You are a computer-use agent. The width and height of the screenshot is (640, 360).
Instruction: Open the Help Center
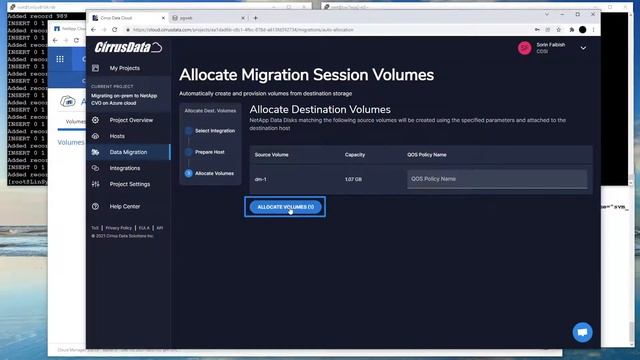pos(124,207)
